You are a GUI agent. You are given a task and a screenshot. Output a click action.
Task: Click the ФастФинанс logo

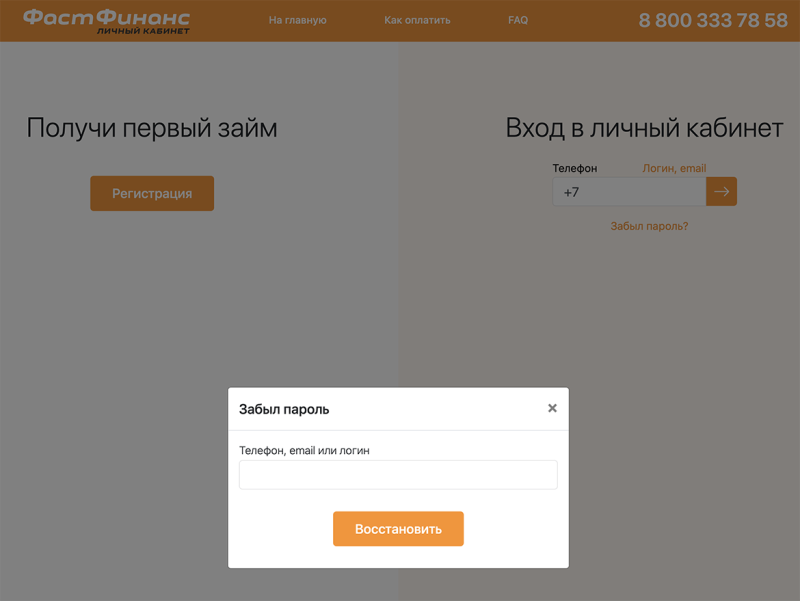point(107,17)
